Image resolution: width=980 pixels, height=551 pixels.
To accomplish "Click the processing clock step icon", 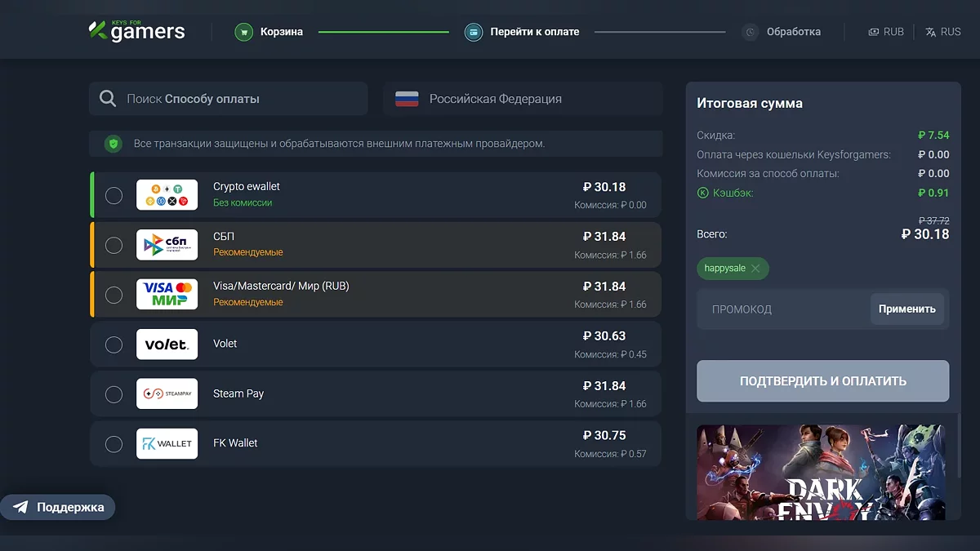I will coord(750,32).
